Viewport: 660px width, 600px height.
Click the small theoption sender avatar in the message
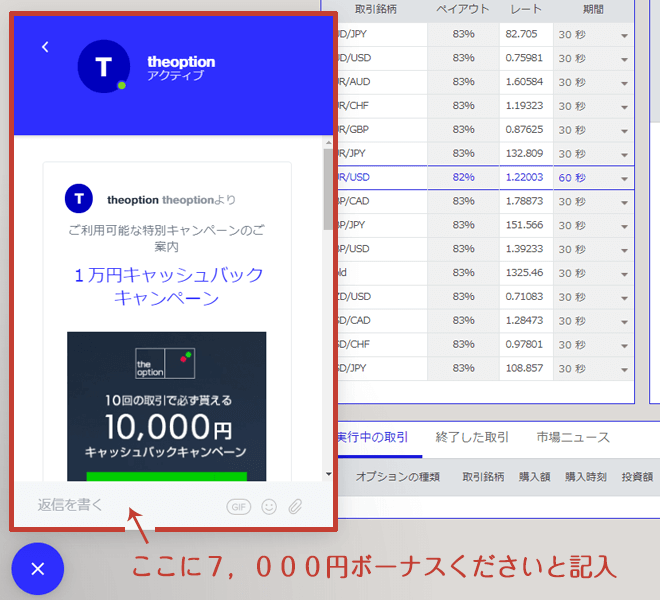[x=79, y=198]
